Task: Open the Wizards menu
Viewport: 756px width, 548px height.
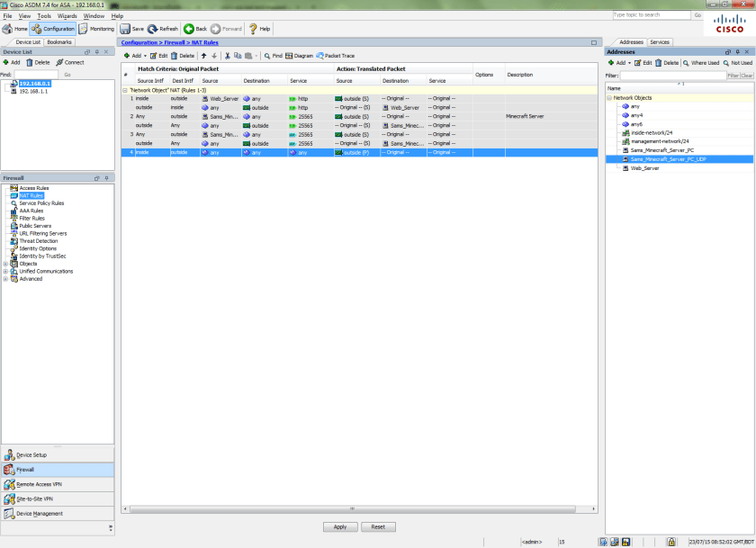Action: pos(67,15)
